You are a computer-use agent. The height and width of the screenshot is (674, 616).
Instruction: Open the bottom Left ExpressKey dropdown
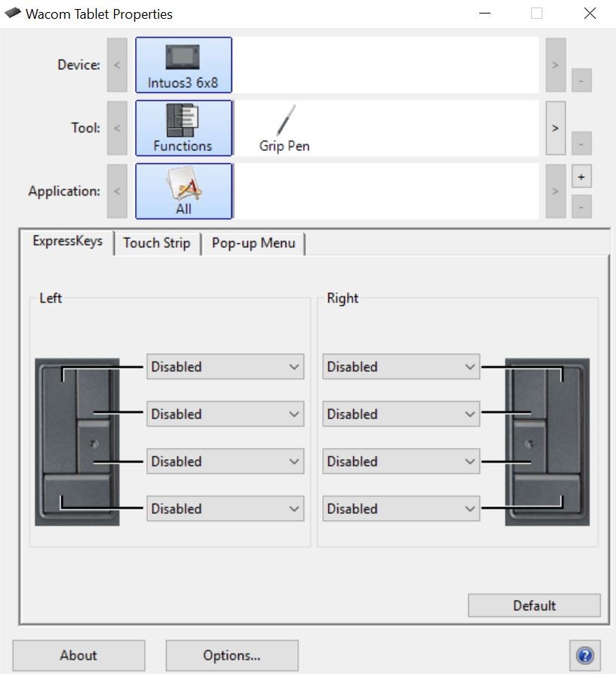pos(225,509)
